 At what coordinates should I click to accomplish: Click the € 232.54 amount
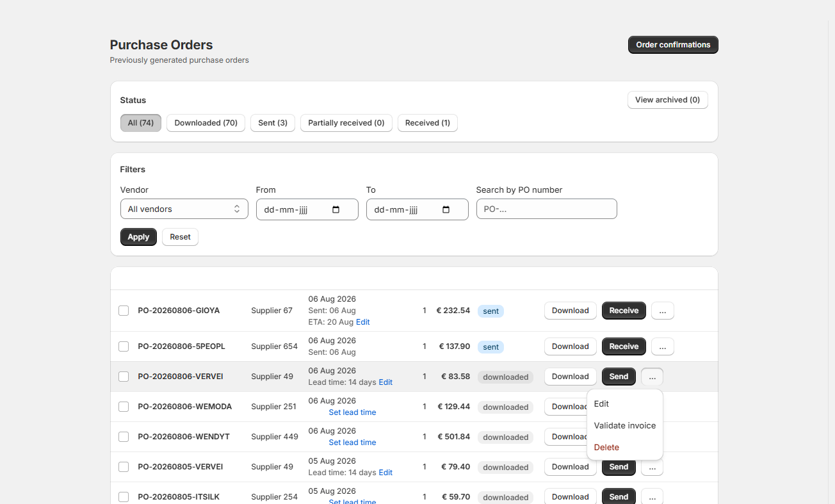[x=453, y=311]
